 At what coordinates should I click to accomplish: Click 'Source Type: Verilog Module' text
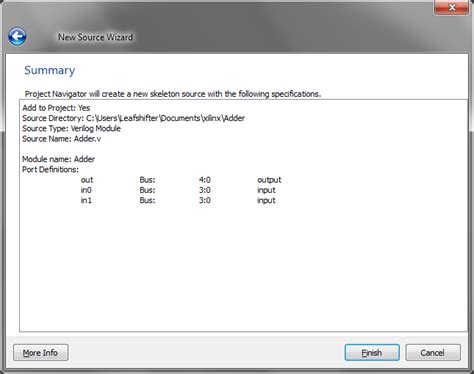[71, 129]
